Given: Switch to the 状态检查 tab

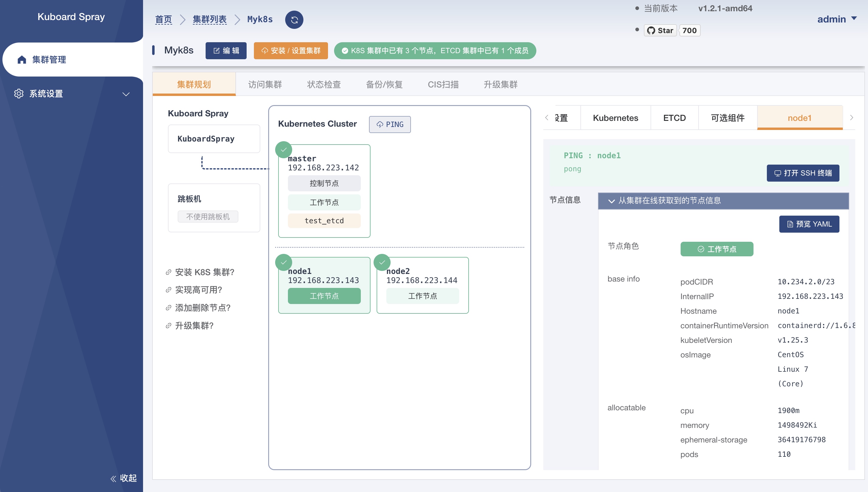Looking at the screenshot, I should click(324, 84).
